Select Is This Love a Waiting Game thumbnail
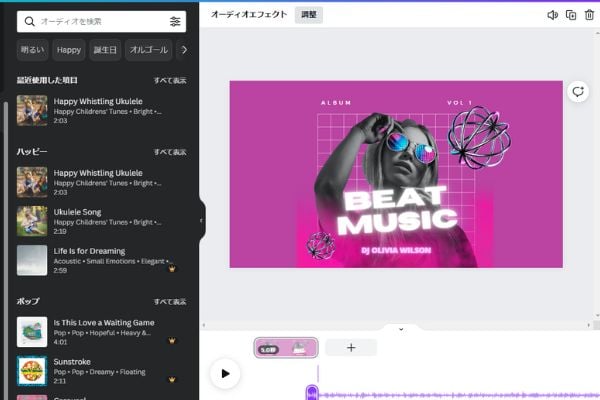This screenshot has width=600, height=400. click(32, 332)
